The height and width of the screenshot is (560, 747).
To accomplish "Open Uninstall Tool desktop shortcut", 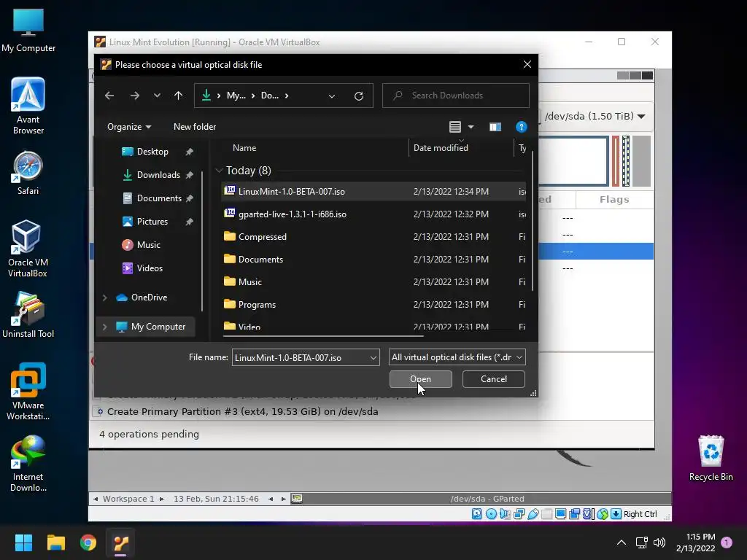I will pos(28,315).
